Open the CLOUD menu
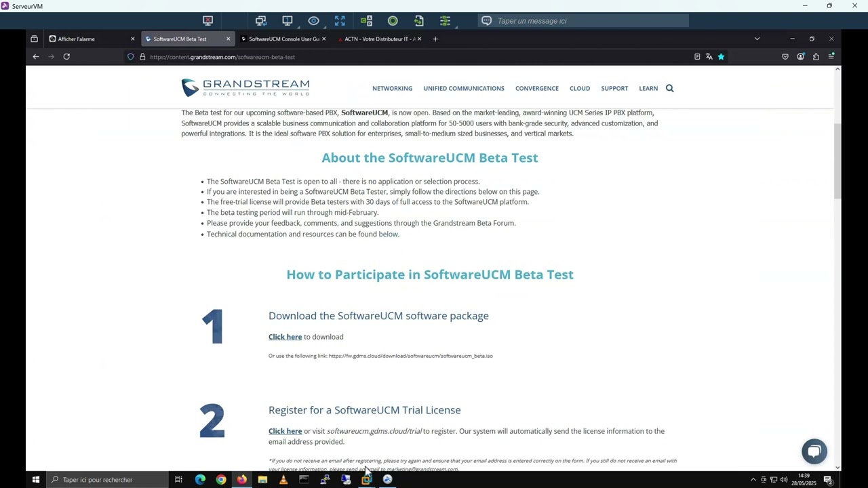The height and width of the screenshot is (488, 868). point(580,88)
